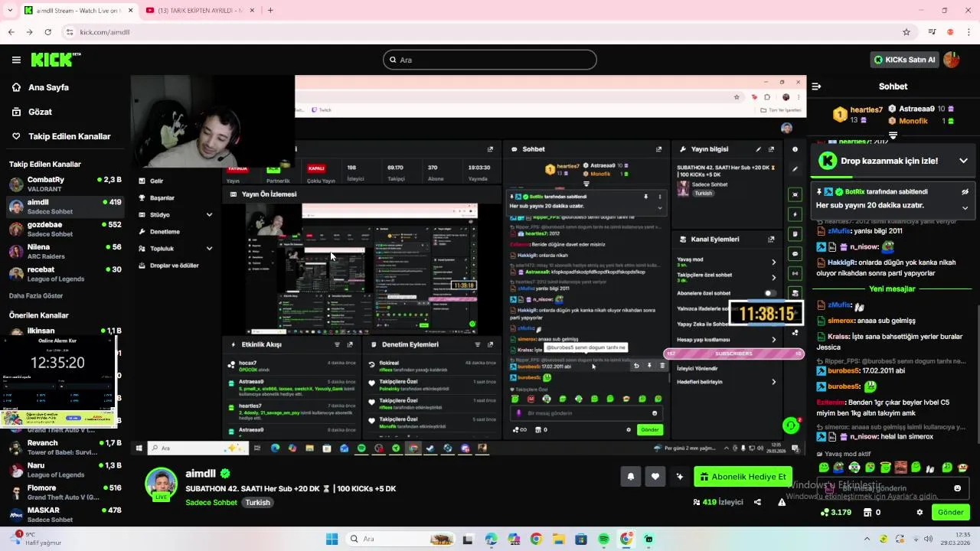Reload the page in Chrome
The width and height of the screenshot is (980, 551).
(47, 32)
